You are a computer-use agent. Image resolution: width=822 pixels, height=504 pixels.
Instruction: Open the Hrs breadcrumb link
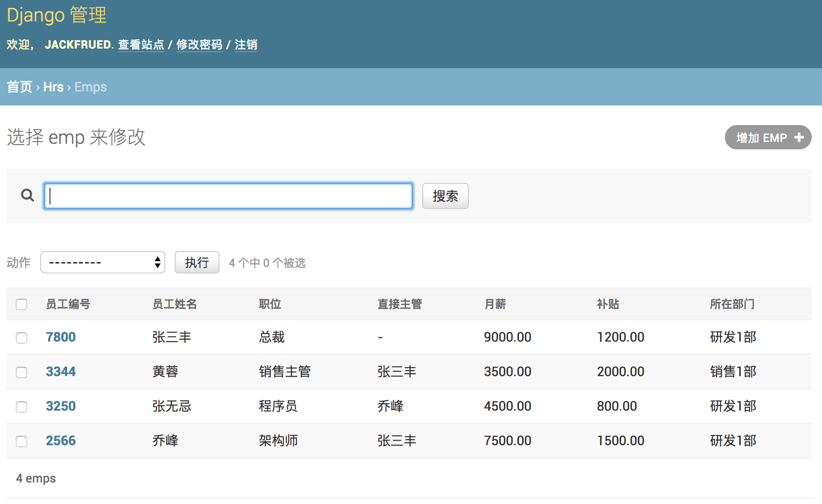53,87
